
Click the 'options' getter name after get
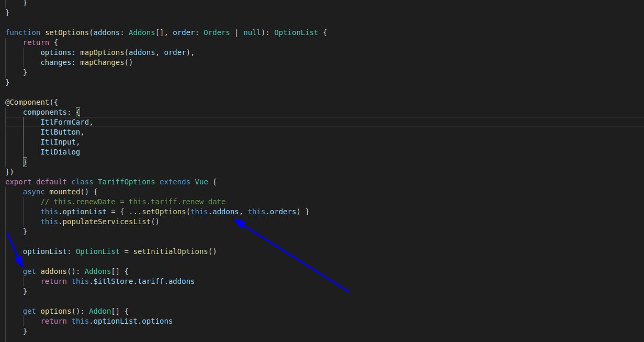(x=56, y=311)
